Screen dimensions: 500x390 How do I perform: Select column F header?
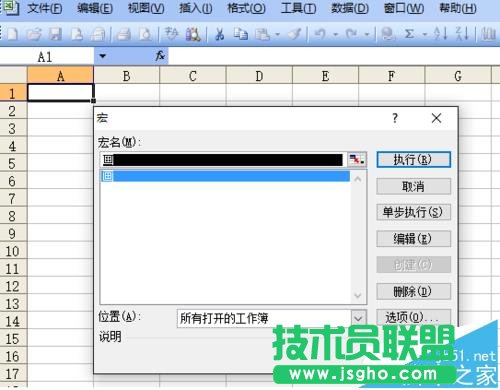(x=391, y=76)
